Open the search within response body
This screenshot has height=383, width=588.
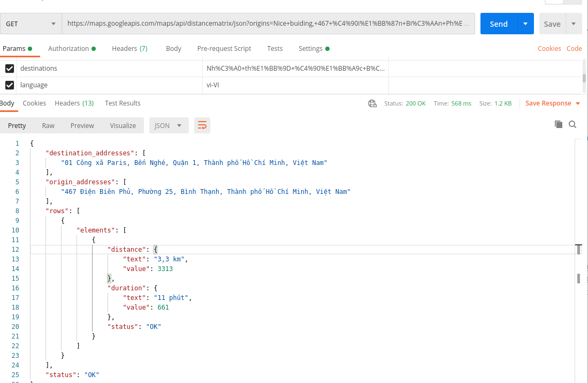(572, 124)
